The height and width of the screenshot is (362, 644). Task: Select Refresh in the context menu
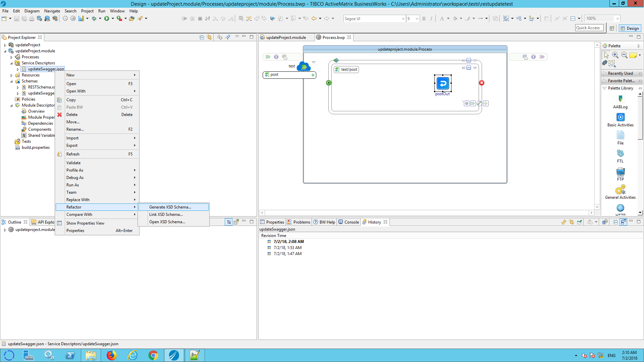(x=97, y=154)
